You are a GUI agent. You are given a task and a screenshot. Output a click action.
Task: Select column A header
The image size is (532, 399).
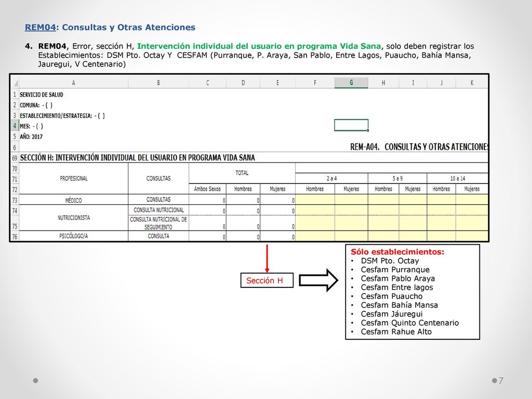pyautogui.click(x=74, y=83)
